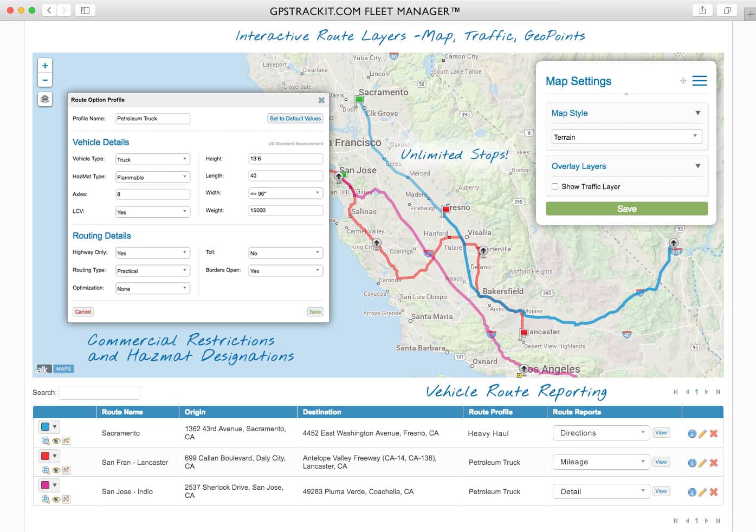The image size is (756, 532).
Task: Open Map Settings hamburger menu icon
Action: click(x=700, y=80)
